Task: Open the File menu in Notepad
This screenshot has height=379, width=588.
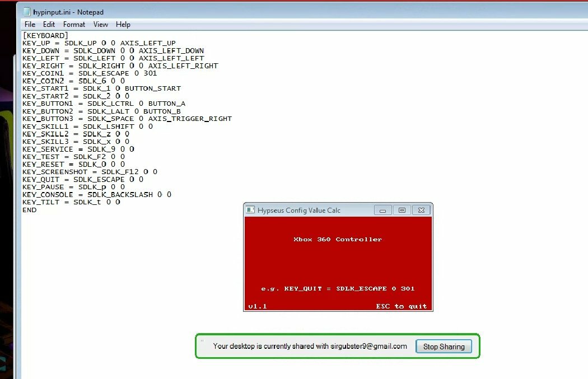Action: click(x=30, y=25)
